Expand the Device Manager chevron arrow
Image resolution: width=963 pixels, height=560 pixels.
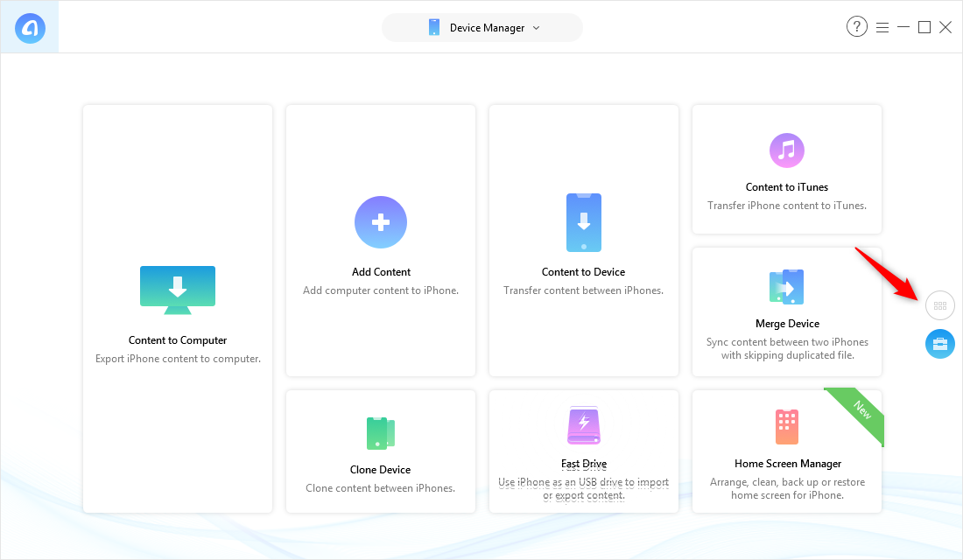pos(537,27)
